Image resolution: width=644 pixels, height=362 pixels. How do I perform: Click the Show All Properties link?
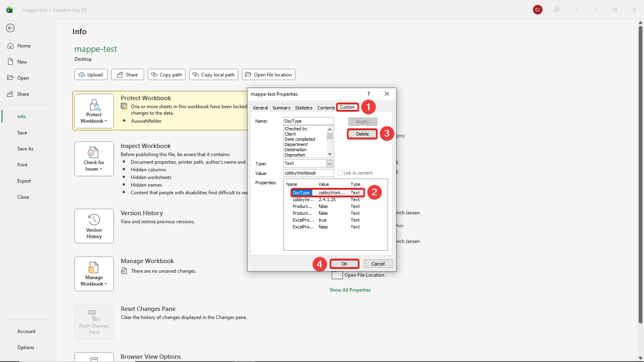click(x=350, y=290)
